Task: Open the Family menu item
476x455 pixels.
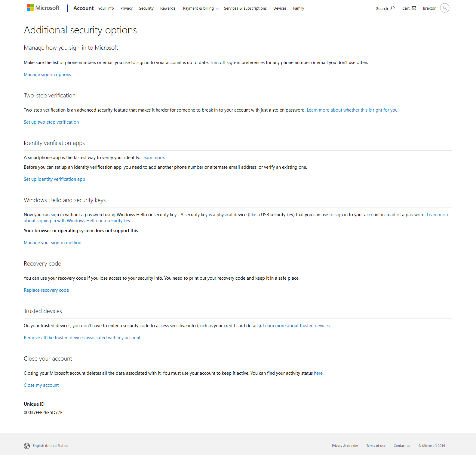Action: click(x=299, y=8)
